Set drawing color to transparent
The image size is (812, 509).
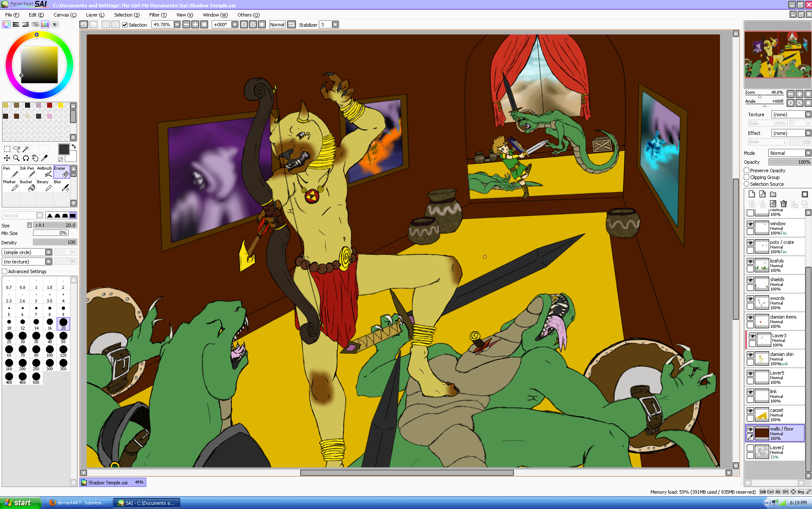click(61, 159)
